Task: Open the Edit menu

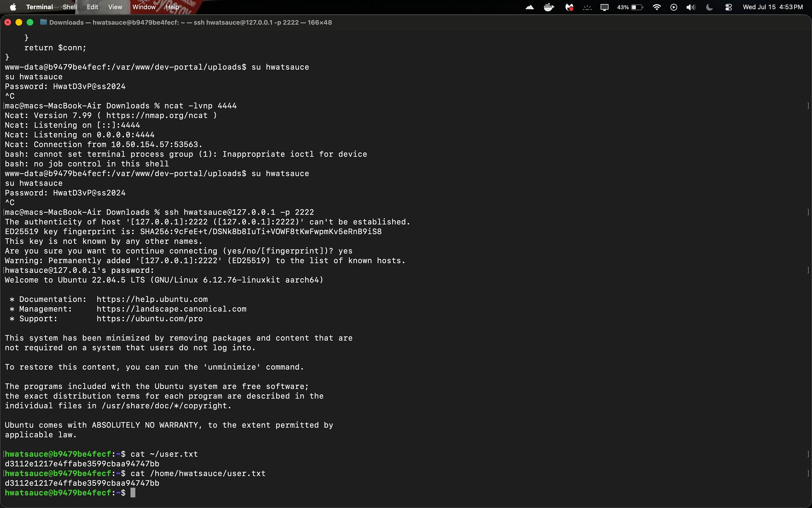Action: (x=92, y=7)
